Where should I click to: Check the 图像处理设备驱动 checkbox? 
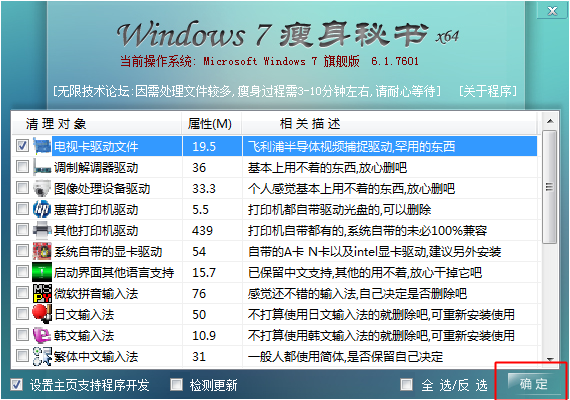click(x=22, y=188)
